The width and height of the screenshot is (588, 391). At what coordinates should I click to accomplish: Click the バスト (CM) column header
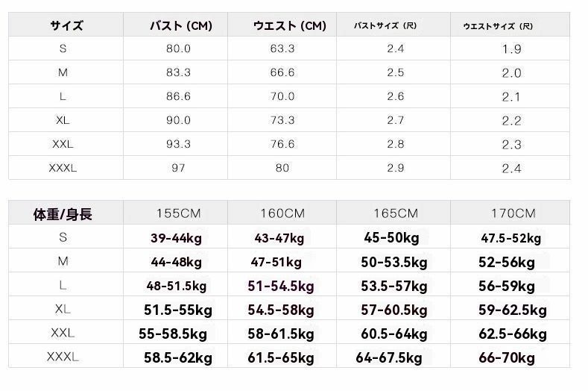(x=181, y=25)
